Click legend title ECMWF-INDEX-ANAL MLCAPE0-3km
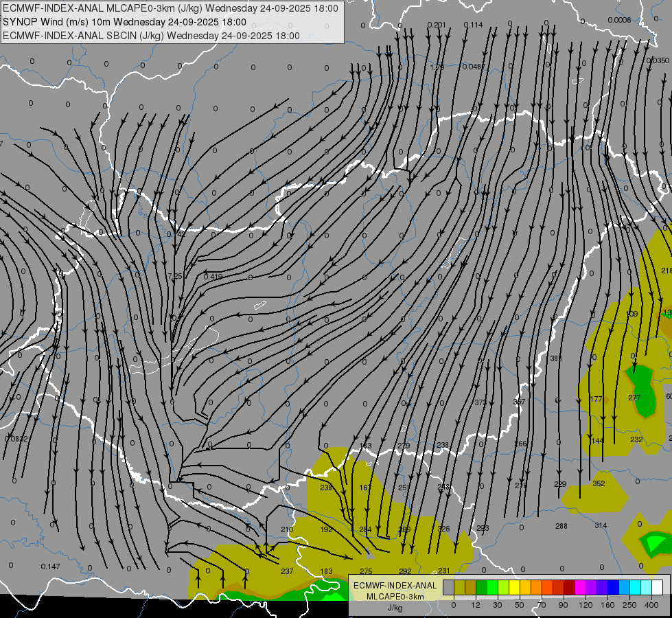 point(395,591)
